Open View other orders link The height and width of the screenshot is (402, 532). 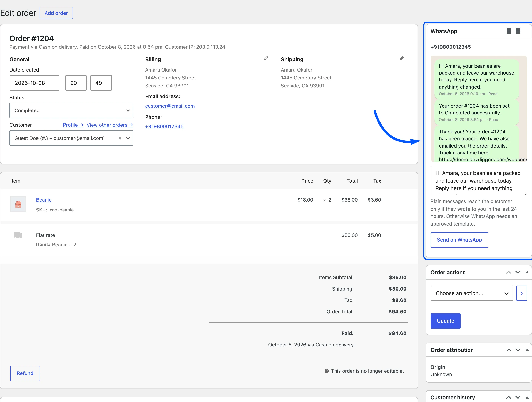pyautogui.click(x=110, y=125)
